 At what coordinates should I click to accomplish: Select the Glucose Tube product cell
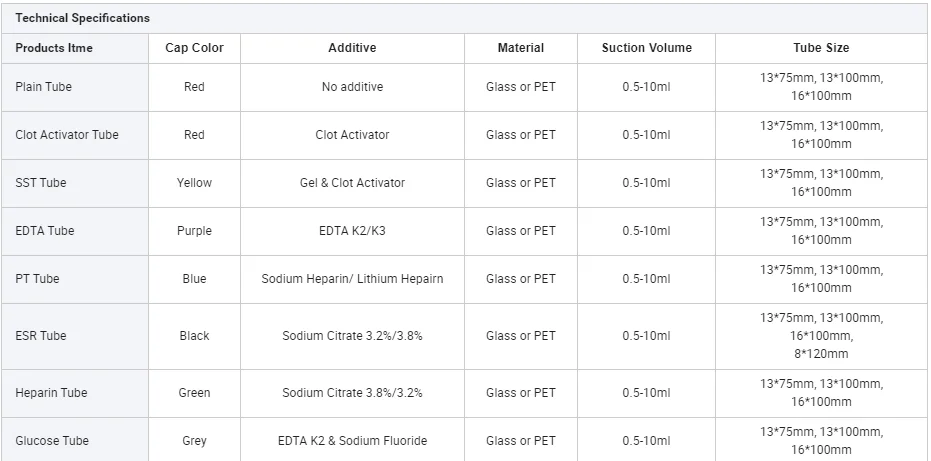(x=52, y=441)
